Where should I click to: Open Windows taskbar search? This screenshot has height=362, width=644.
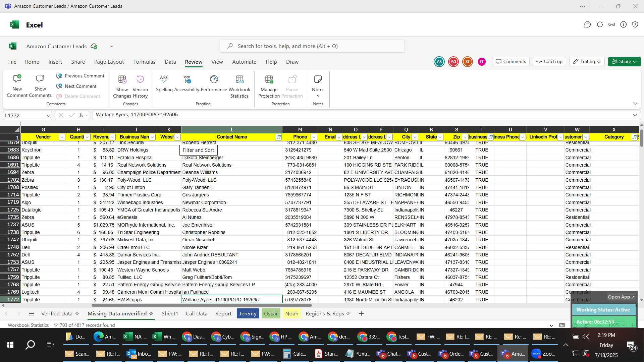30,345
